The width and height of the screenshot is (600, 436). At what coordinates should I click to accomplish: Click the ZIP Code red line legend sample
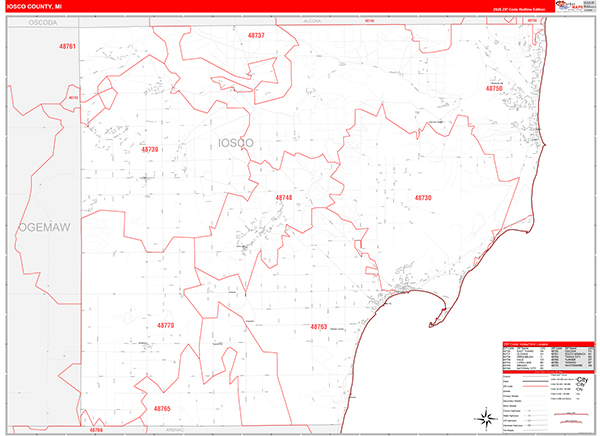535,386
